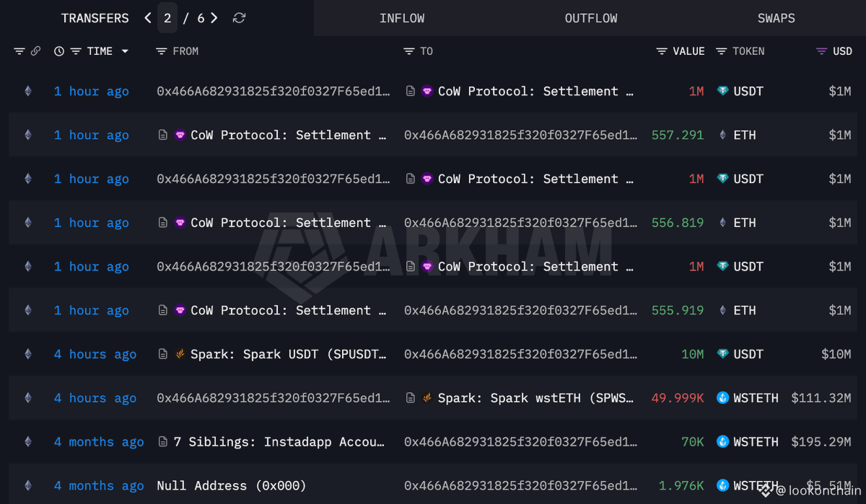Viewport: 866px width, 504px height.
Task: Click CoW logo icon in 556.819 ETH row
Action: [180, 223]
